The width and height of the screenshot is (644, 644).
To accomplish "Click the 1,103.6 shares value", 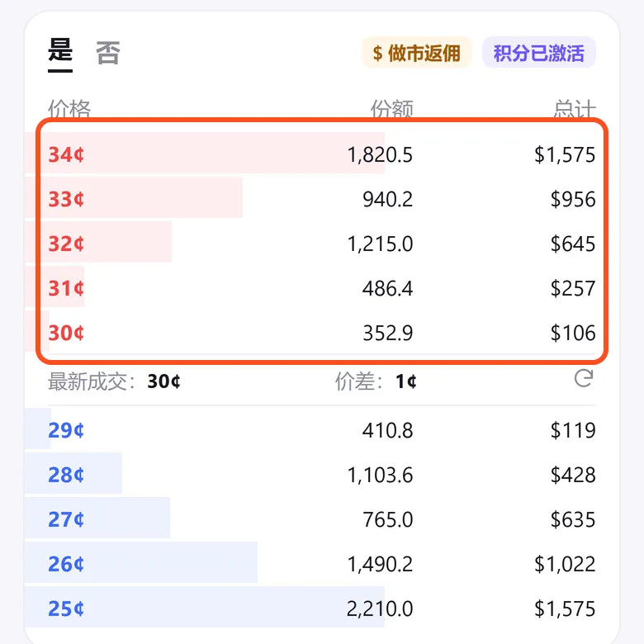I will point(380,476).
